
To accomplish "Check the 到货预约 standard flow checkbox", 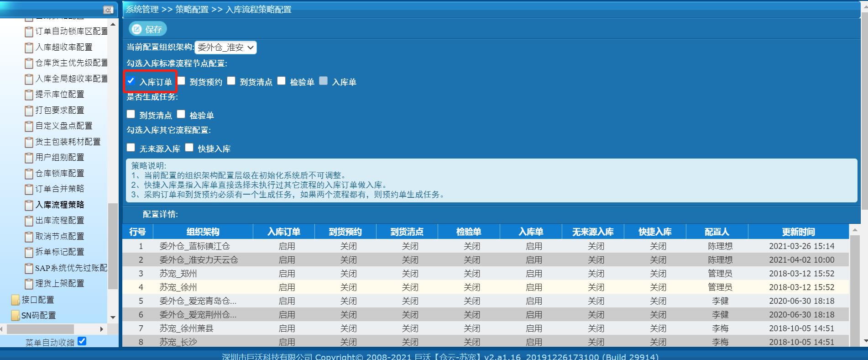I will [181, 81].
